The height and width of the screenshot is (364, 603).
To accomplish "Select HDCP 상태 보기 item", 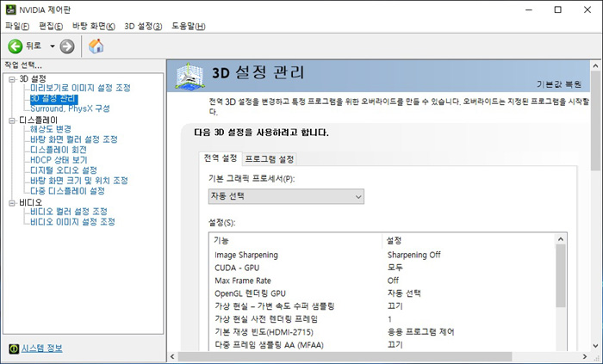I will pyautogui.click(x=59, y=160).
